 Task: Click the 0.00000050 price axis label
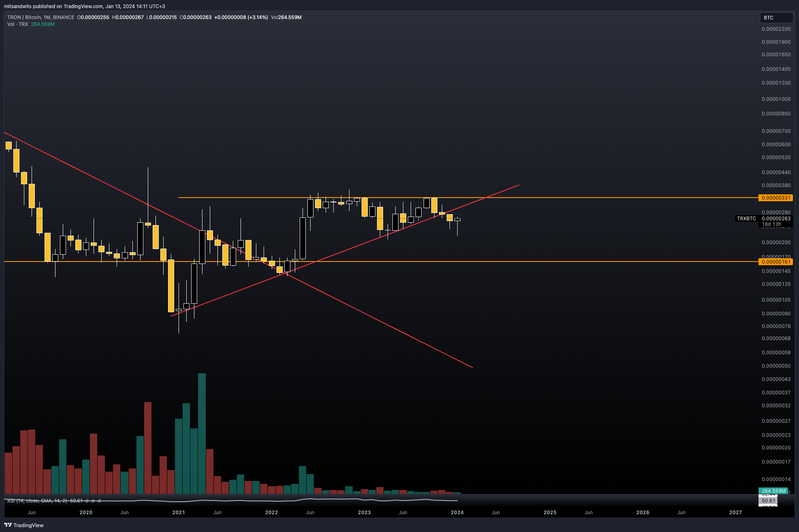[776, 366]
